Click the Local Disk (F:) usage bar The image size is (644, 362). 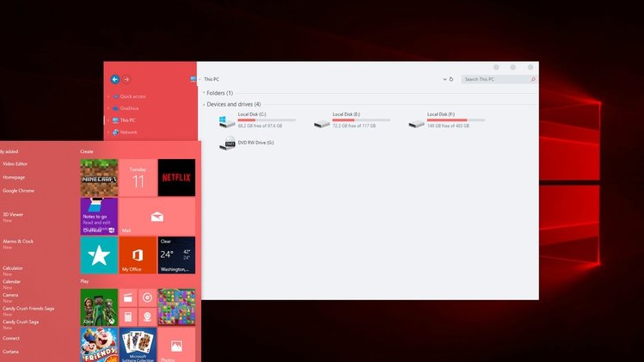coord(456,120)
